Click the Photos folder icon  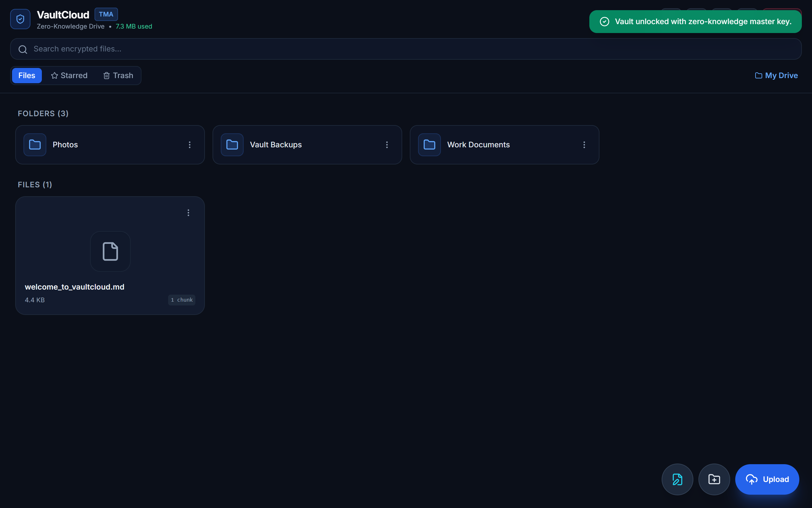35,145
